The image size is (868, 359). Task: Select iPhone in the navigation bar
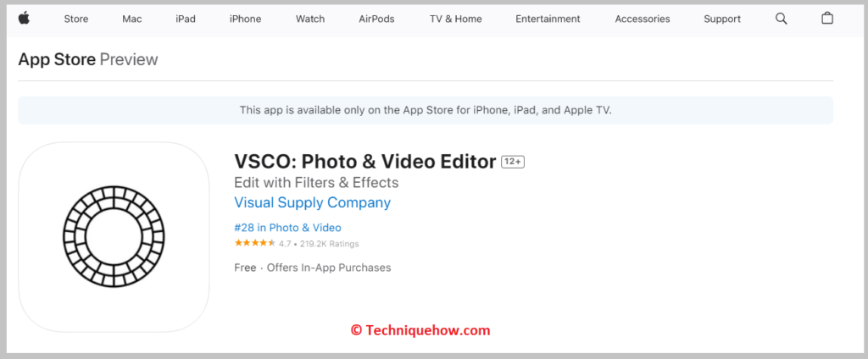[x=245, y=19]
